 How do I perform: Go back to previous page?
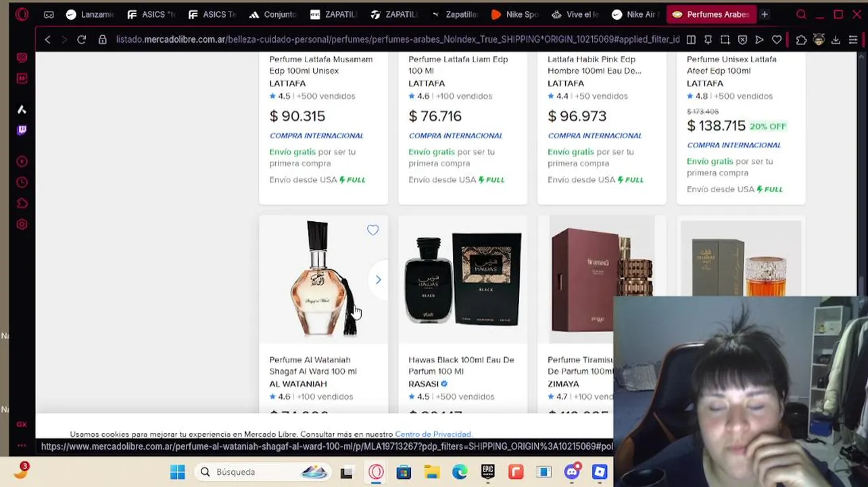tap(47, 40)
